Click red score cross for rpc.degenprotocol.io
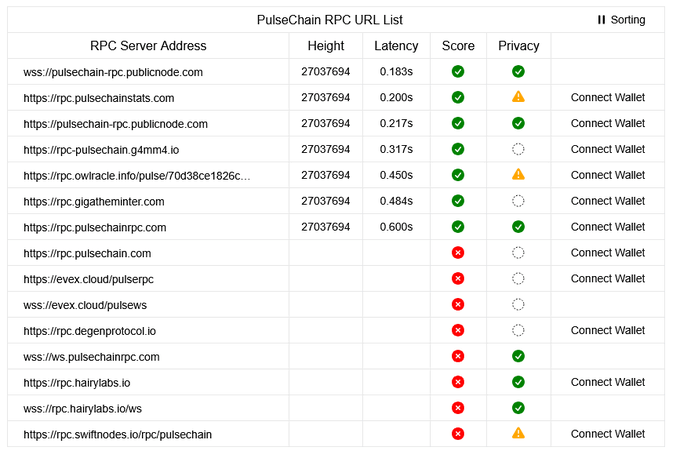 tap(458, 330)
